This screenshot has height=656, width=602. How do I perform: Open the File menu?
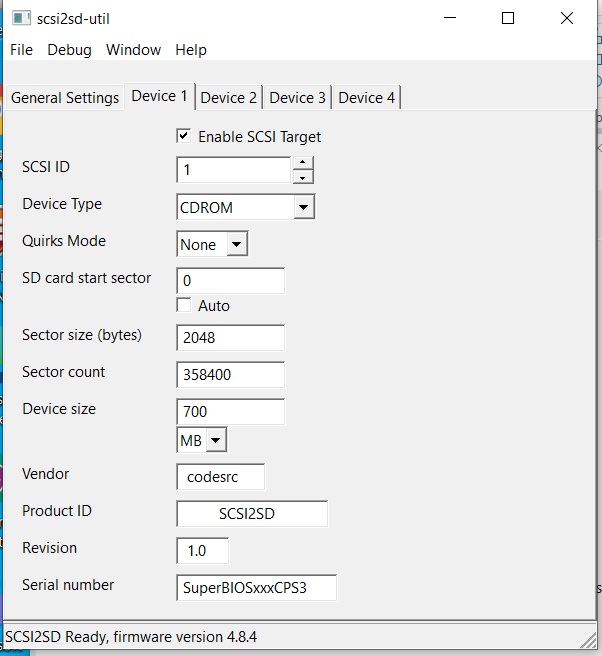coord(21,50)
